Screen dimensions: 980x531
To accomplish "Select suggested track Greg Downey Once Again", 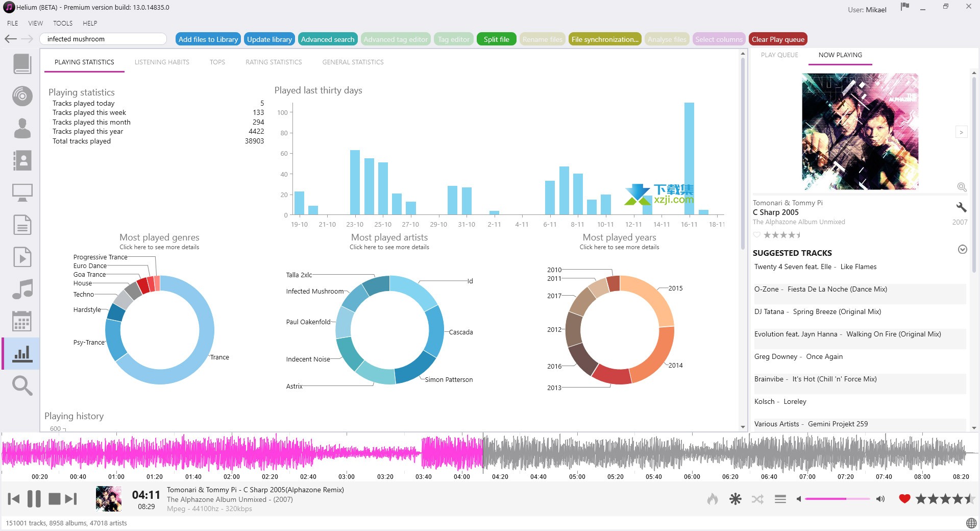I will pyautogui.click(x=860, y=361).
